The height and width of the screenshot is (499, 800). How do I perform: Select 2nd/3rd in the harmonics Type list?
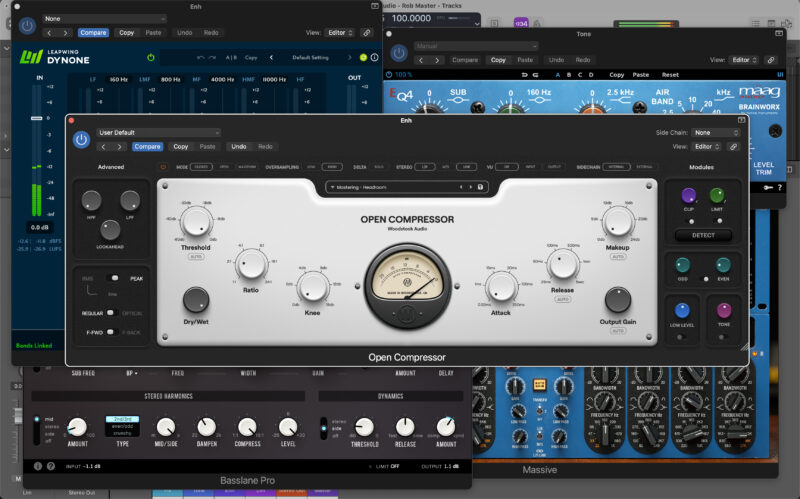(x=122, y=419)
